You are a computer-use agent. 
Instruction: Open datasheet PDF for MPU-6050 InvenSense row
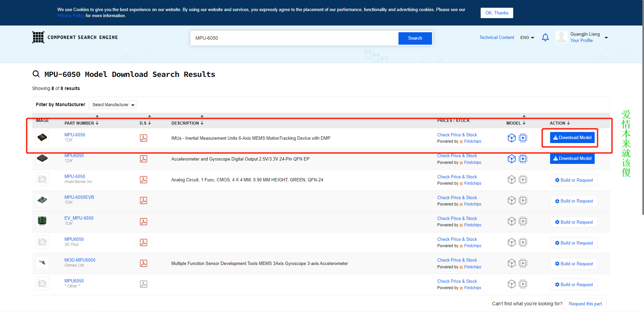pyautogui.click(x=144, y=180)
